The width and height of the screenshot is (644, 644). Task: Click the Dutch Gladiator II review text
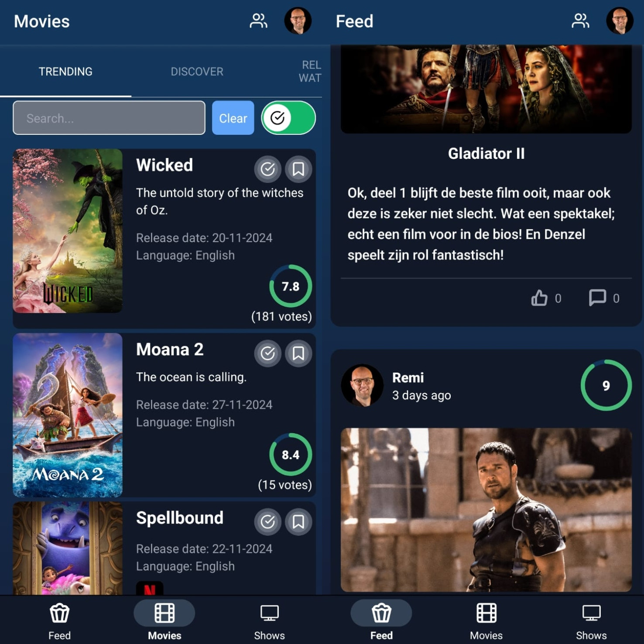pos(481,224)
